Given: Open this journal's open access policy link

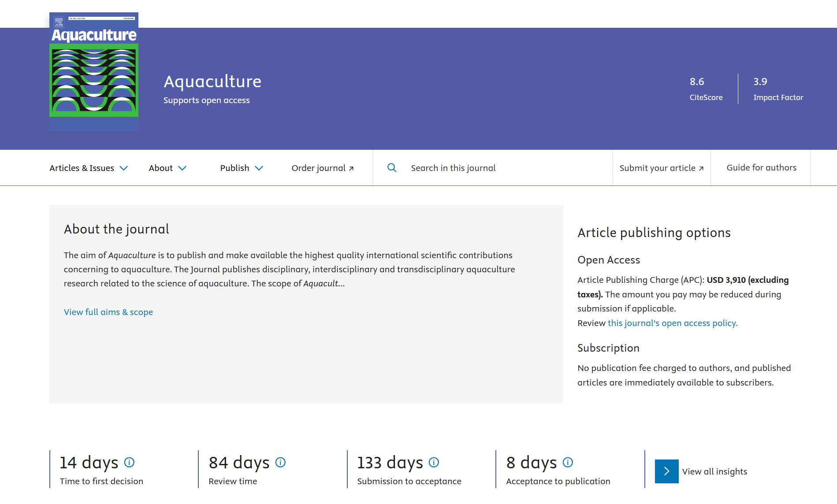Looking at the screenshot, I should [x=673, y=323].
